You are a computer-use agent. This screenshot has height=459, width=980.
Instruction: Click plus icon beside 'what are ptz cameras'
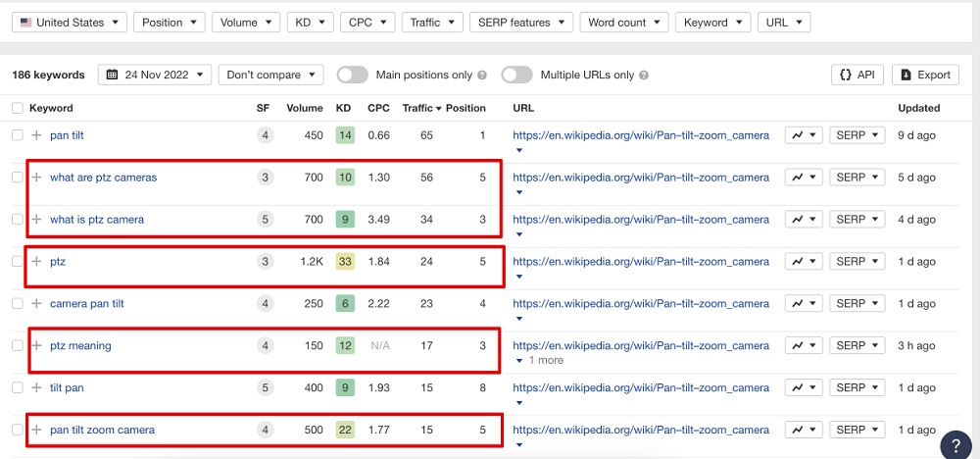coord(37,177)
